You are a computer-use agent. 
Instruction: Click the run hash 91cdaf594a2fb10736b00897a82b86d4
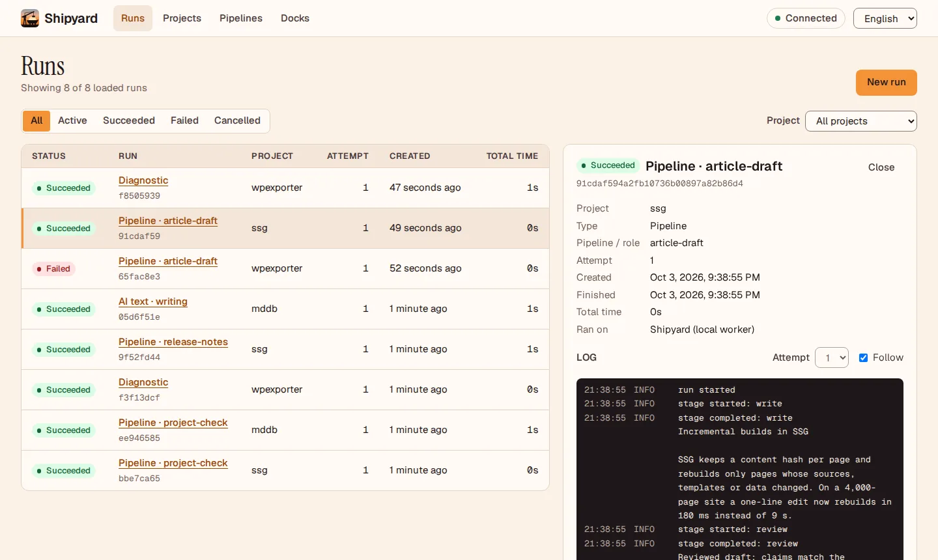pyautogui.click(x=660, y=184)
